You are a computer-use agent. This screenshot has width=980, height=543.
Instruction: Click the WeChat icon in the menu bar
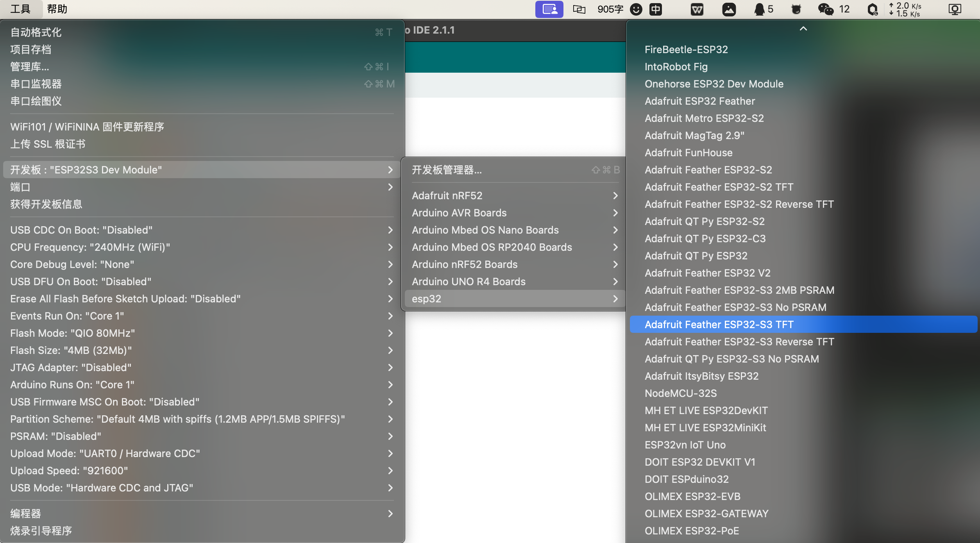[825, 9]
